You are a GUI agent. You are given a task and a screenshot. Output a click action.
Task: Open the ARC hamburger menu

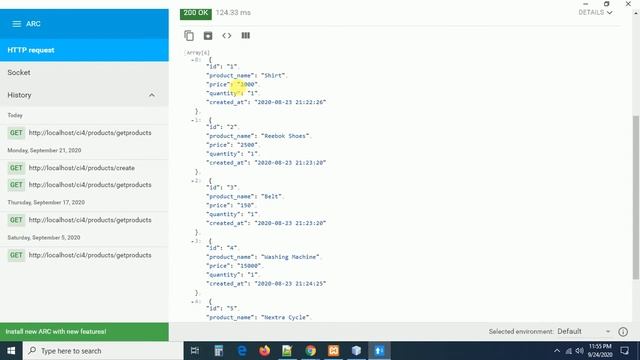[16, 24]
